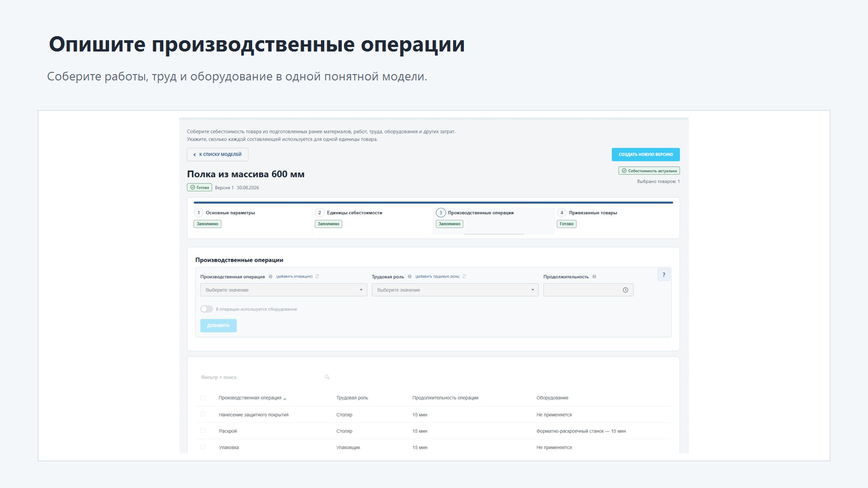The width and height of the screenshot is (868, 488).
Task: Go to step 4 Привязанные товары
Action: point(593,213)
